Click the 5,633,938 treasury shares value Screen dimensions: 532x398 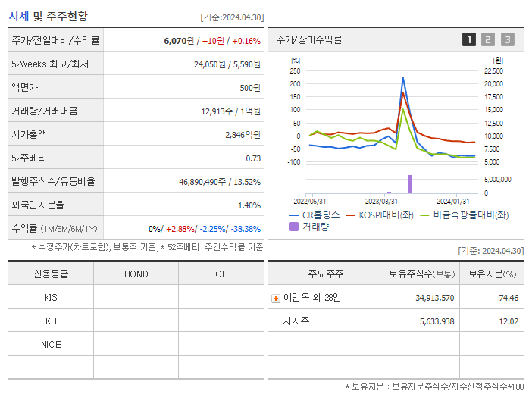point(437,321)
